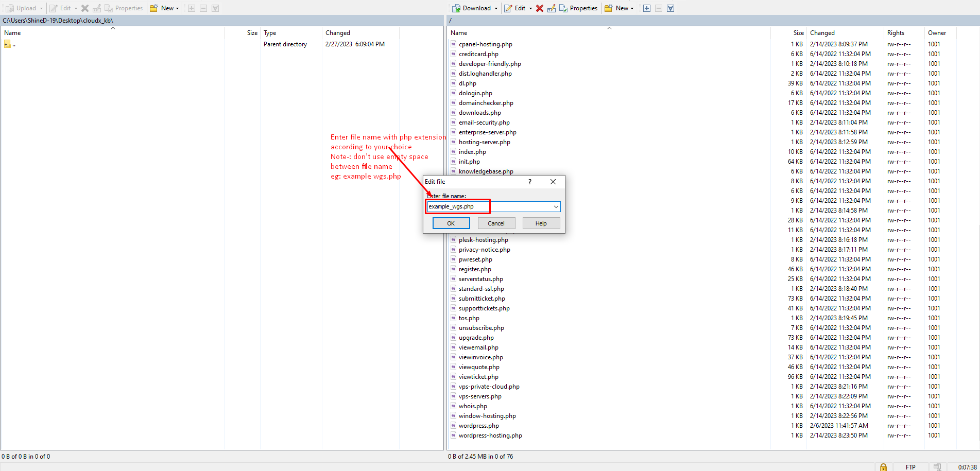This screenshot has width=980, height=471.
Task: Click the file name input field
Action: click(489, 207)
